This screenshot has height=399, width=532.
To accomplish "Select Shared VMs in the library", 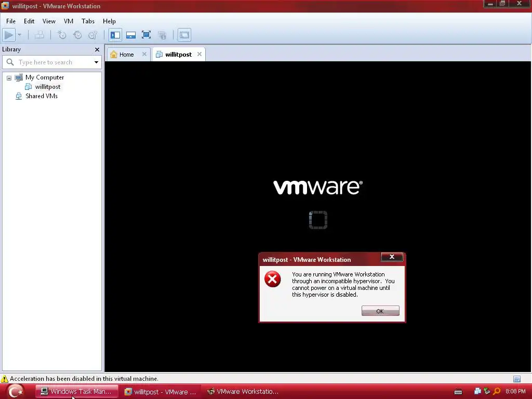I will [42, 96].
